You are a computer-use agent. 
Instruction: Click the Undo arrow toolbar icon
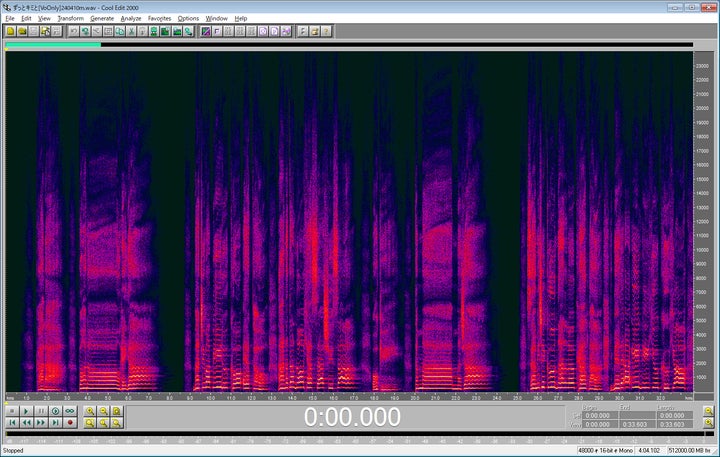(74, 31)
